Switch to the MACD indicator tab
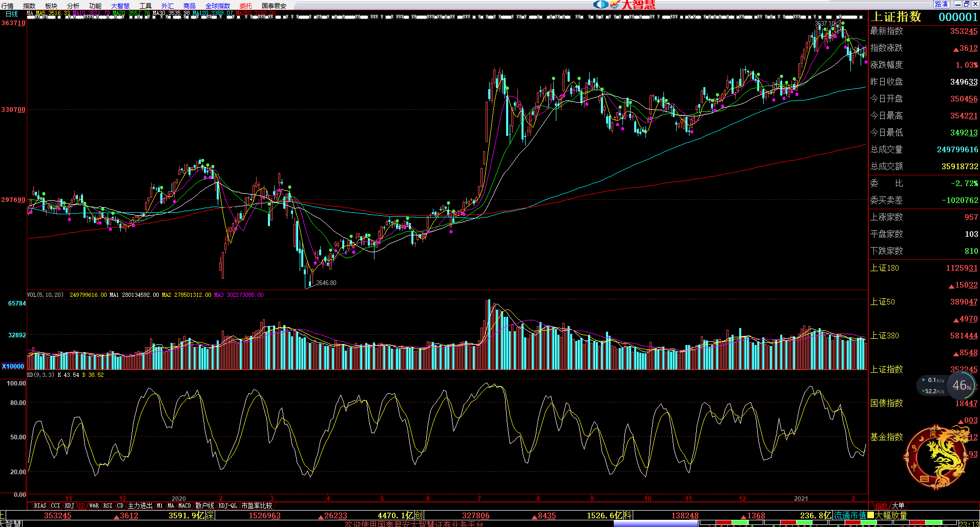980x527 pixels. coord(184,505)
